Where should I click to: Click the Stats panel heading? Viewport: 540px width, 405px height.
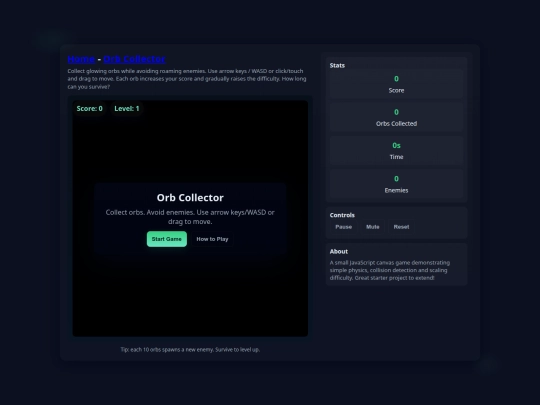click(337, 65)
